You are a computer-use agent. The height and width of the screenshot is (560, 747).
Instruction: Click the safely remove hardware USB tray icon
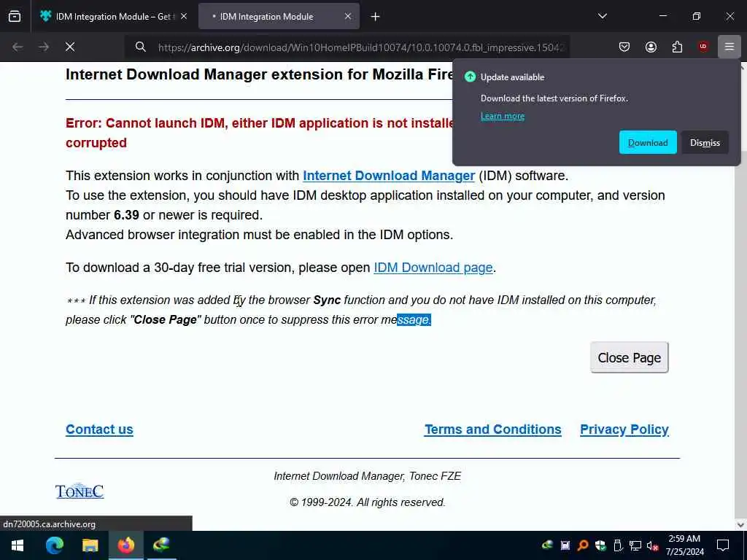click(618, 545)
